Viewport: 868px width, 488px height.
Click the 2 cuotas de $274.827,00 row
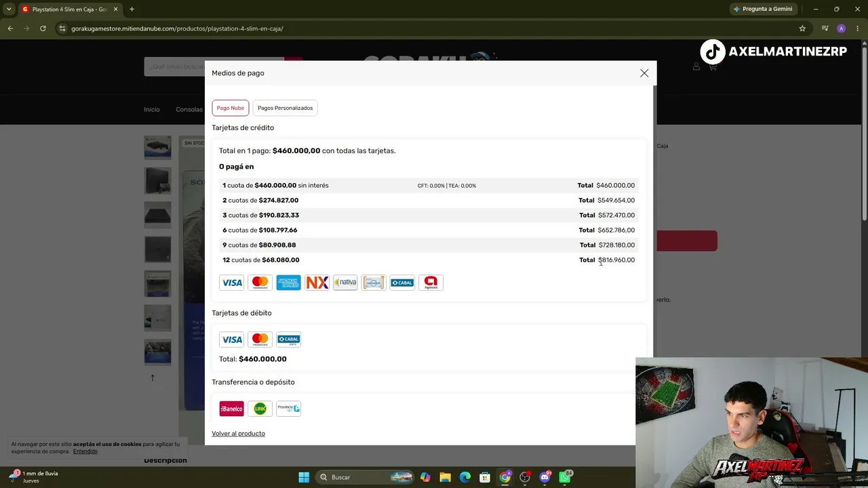tap(429, 200)
